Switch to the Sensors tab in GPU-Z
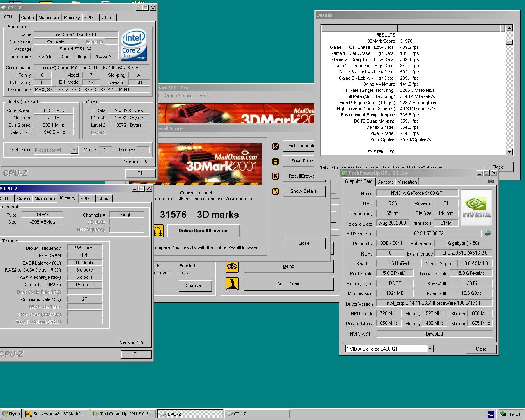525x420 pixels. [x=385, y=182]
